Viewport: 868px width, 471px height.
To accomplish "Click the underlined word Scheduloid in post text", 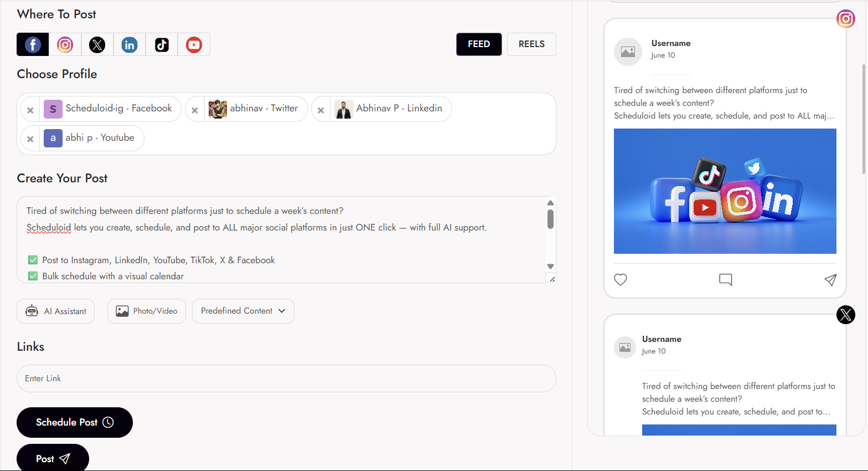I will [x=49, y=227].
